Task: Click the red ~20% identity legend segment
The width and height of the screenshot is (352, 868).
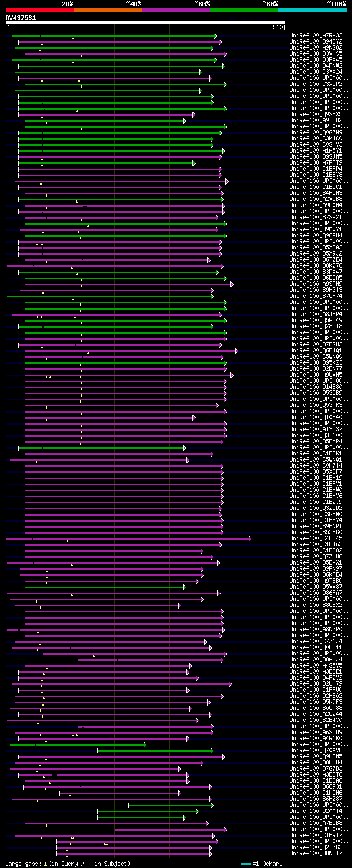Action: pos(39,9)
